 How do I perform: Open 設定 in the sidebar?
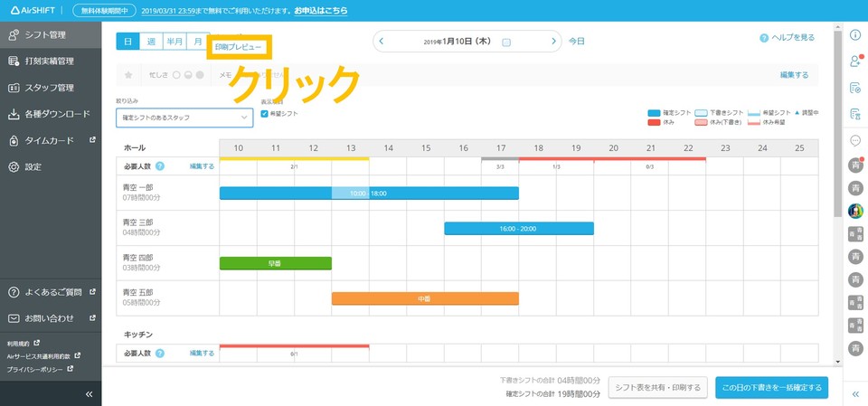51,166
